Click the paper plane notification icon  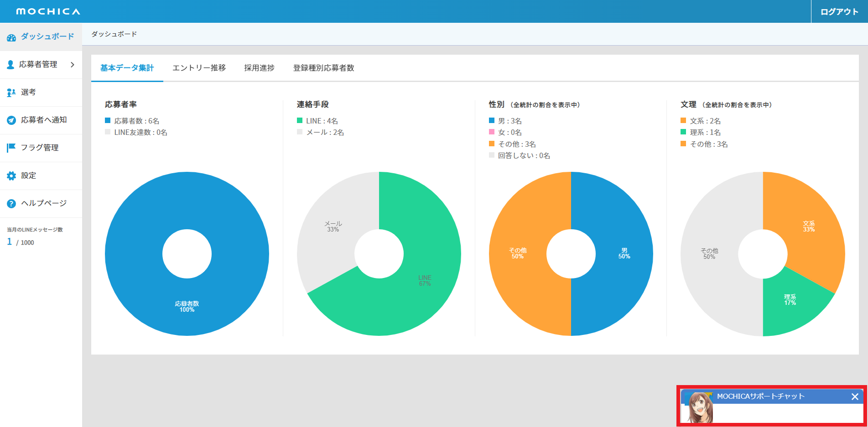tap(11, 120)
